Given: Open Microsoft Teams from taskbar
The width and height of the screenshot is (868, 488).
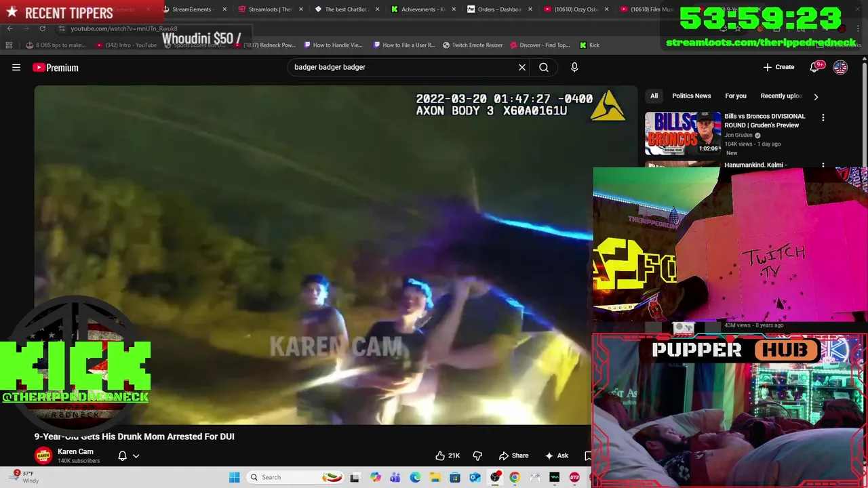Looking at the screenshot, I should coord(395,477).
